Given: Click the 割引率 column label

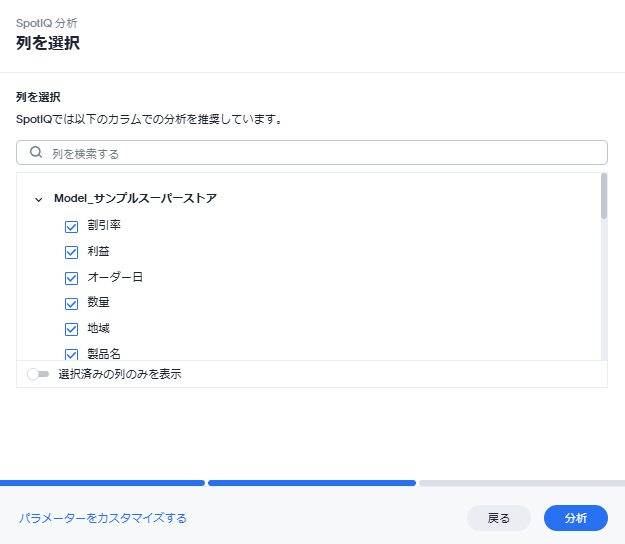Looking at the screenshot, I should pos(104,226).
